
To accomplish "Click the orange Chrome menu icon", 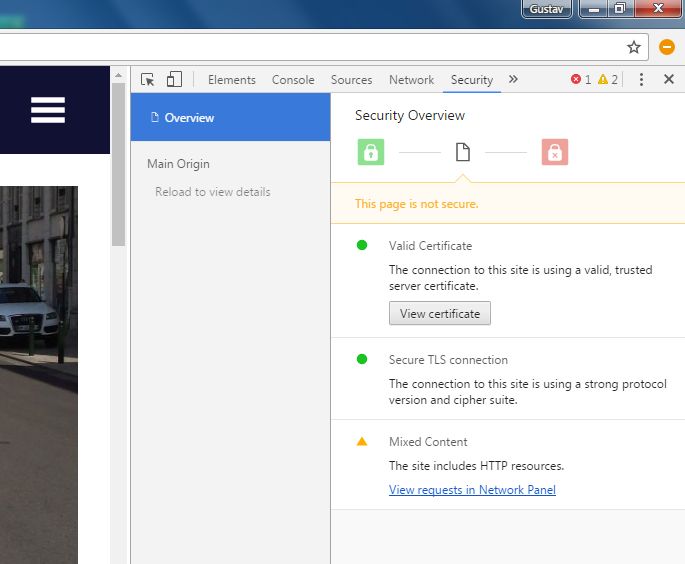I will (667, 47).
